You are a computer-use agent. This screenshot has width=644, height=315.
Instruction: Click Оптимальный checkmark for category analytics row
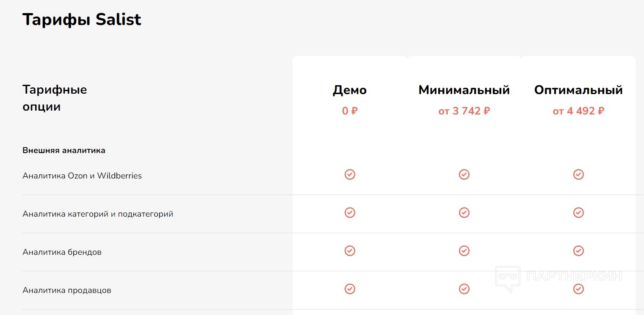coord(578,212)
